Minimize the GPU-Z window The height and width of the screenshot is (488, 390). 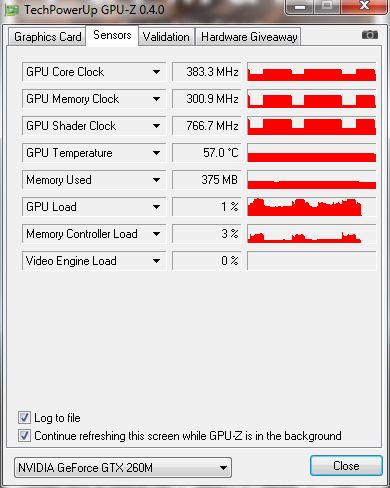pos(300,7)
